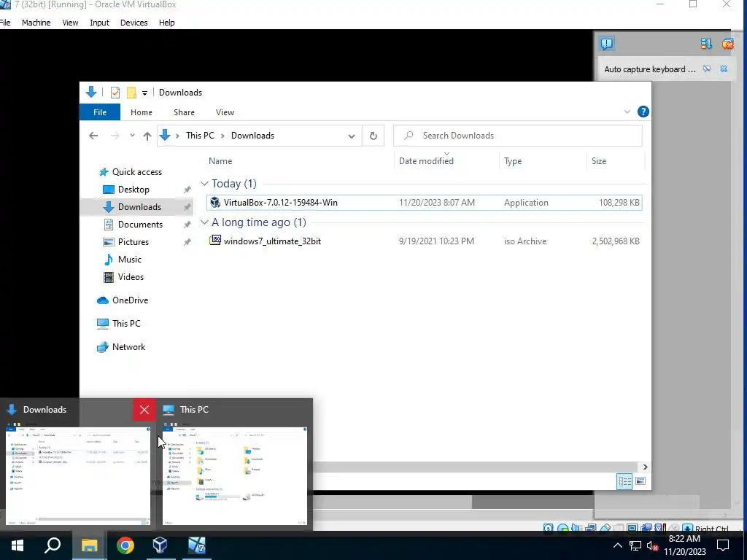Dismiss the Auto capture keyboard notification
The width and height of the screenshot is (747, 560).
coord(724,69)
